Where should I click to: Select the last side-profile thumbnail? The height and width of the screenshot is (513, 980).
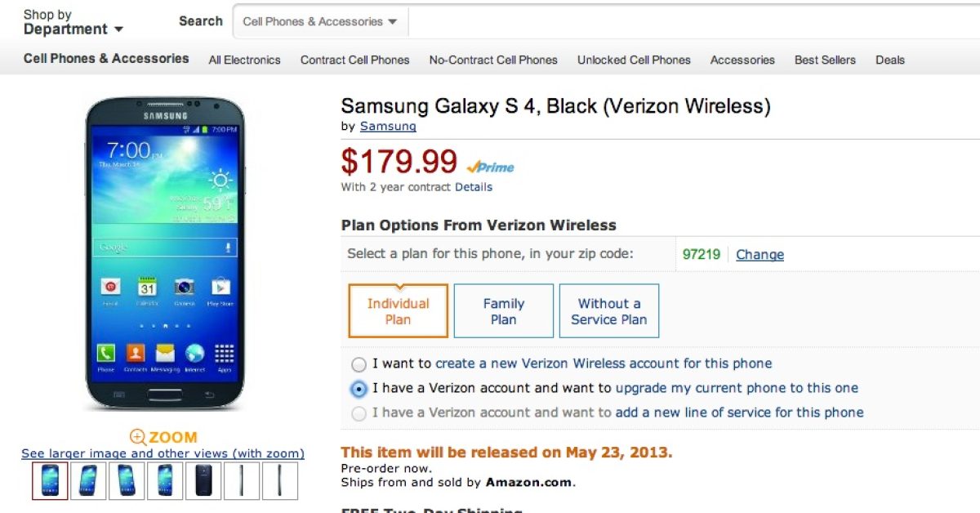[279, 480]
